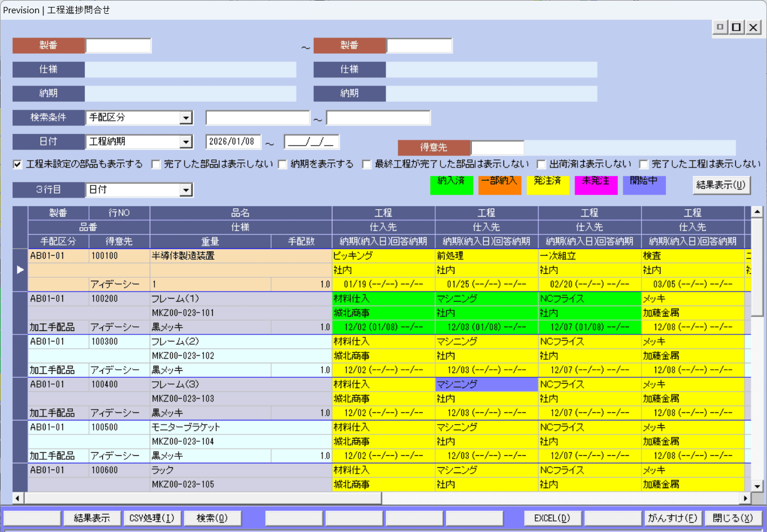This screenshot has height=532, width=767.
Task: Click the row selector arrow for row 100100
Action: tap(20, 270)
